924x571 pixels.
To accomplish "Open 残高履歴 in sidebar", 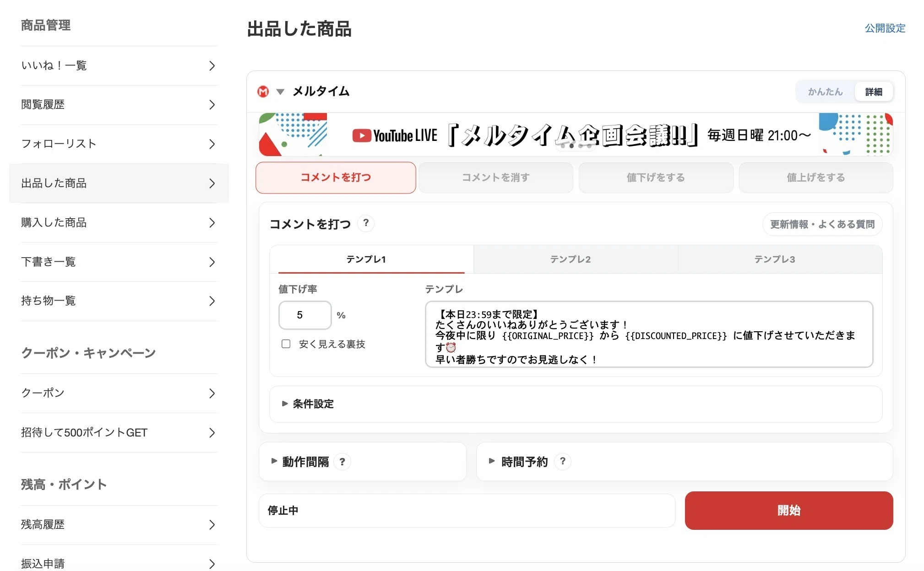I will (x=119, y=525).
